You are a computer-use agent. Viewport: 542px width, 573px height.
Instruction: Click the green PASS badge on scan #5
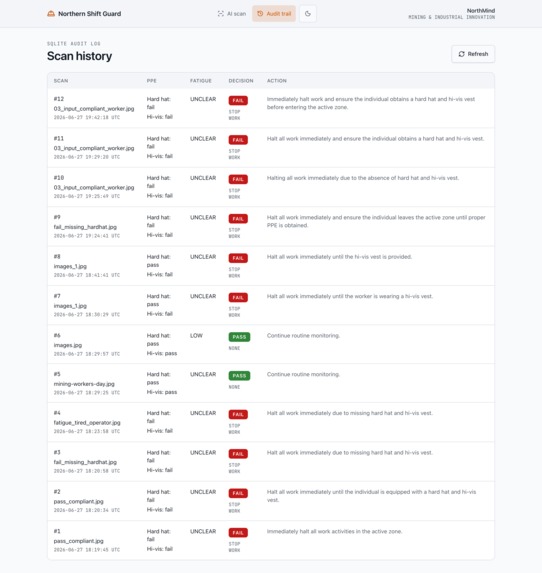239,376
